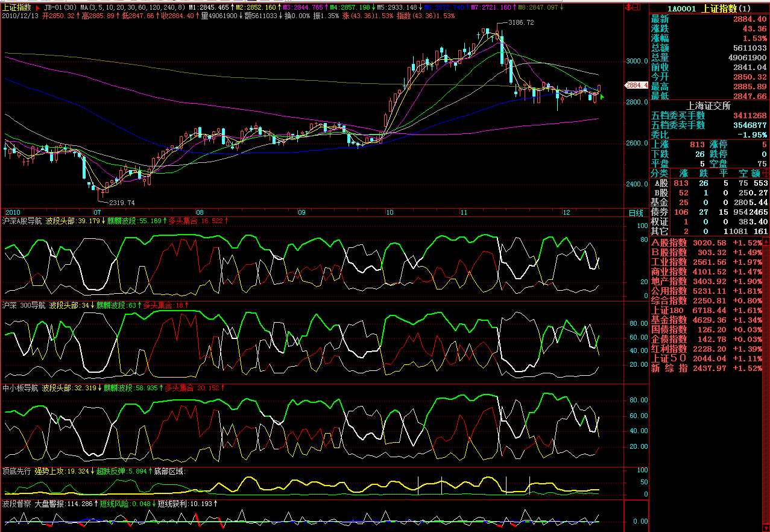Click the 高2885.89 high price text
Viewport: 770px width, 532px height.
pos(98,16)
